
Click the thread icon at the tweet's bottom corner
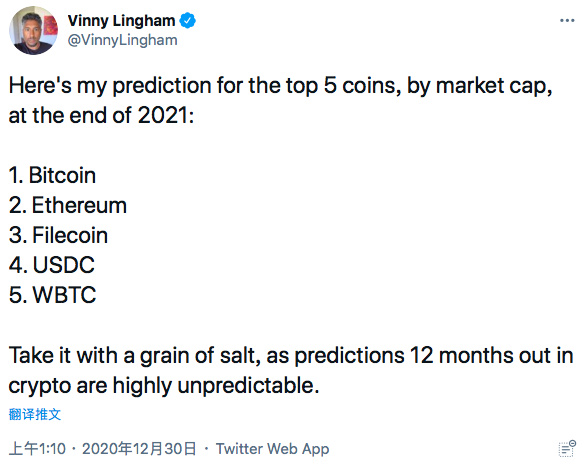coord(567,448)
